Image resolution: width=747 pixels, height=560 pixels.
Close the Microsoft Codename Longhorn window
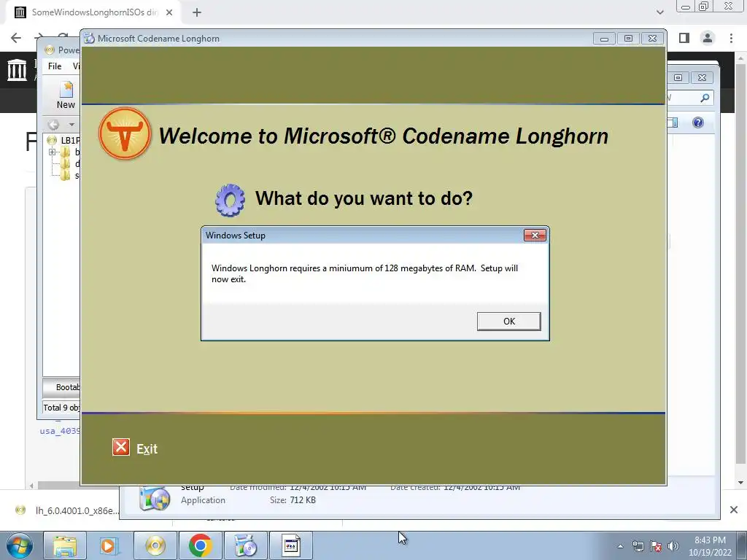[652, 39]
